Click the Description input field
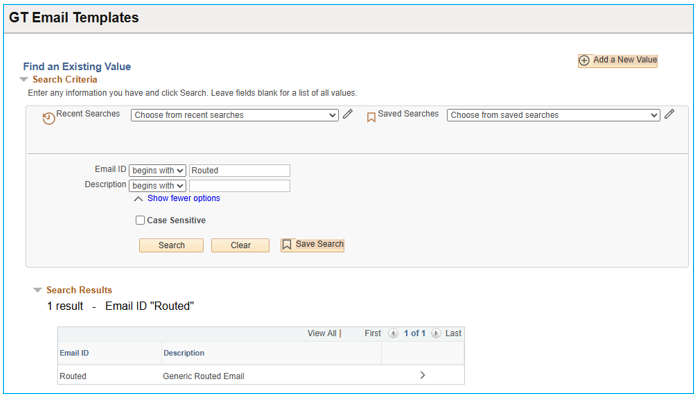Screen dimensions: 697x397 click(240, 185)
